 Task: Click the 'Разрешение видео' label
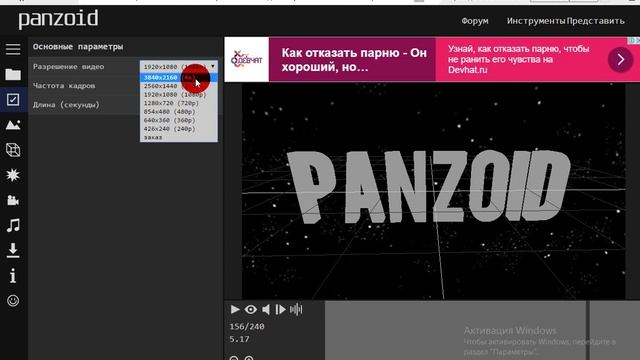tap(69, 67)
